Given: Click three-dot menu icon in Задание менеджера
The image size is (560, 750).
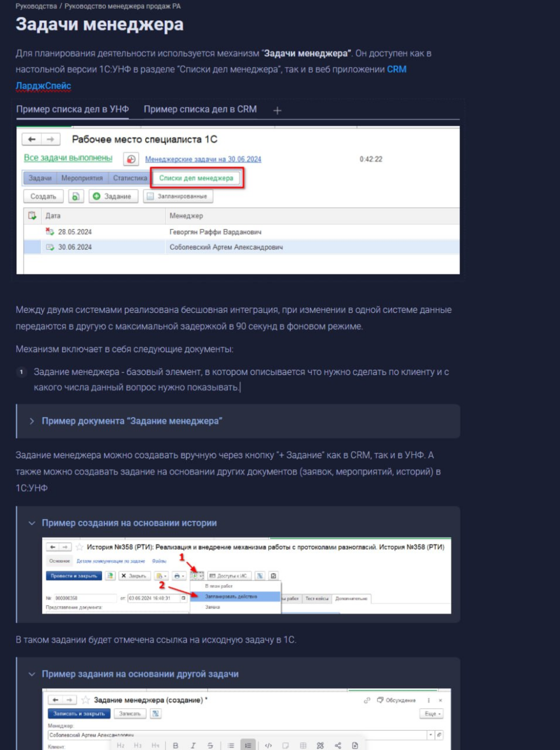Looking at the screenshot, I should 428,700.
